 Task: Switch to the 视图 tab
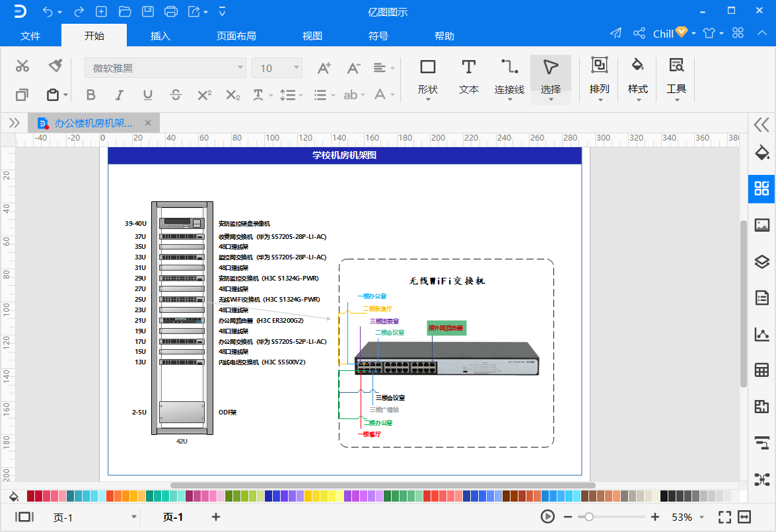[312, 36]
